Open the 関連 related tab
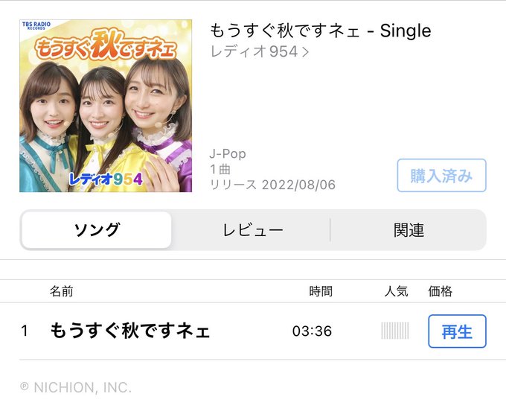The image size is (506, 420). [409, 230]
